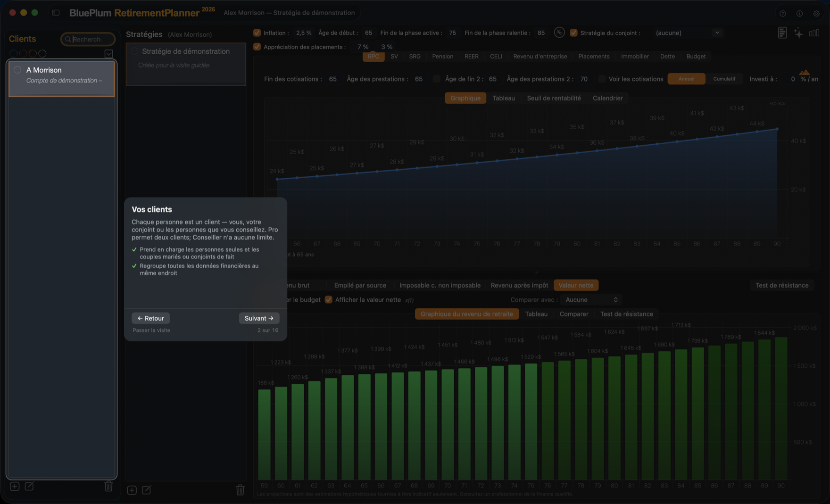Click the bar chart columns icon
The height and width of the screenshot is (504, 830).
[814, 33]
